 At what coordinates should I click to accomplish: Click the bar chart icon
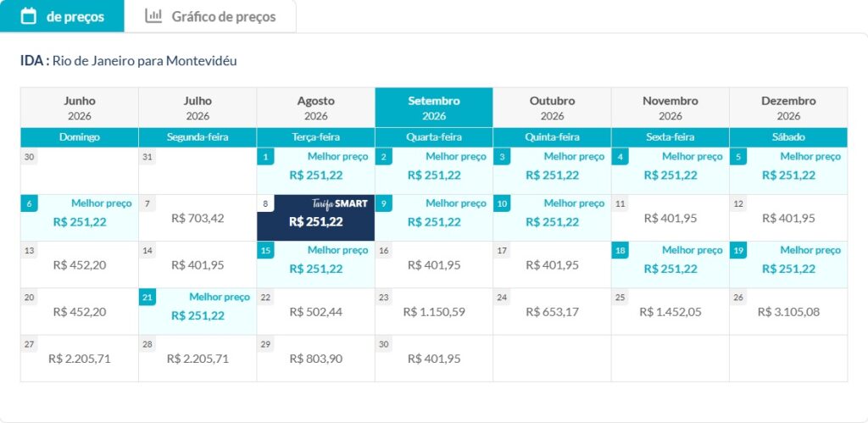coord(153,15)
